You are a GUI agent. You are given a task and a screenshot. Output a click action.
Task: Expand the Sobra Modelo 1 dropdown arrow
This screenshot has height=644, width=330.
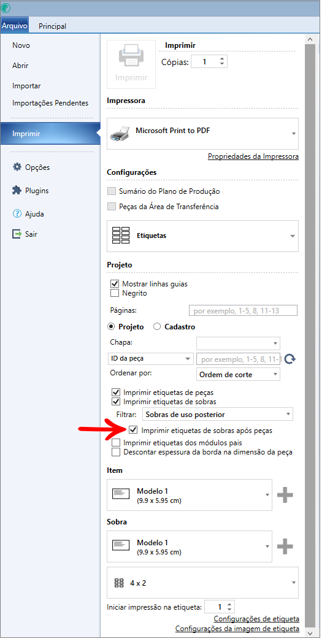[267, 546]
